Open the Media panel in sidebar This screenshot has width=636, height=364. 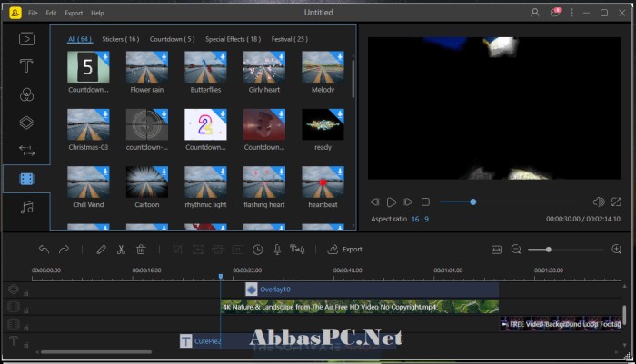click(26, 39)
